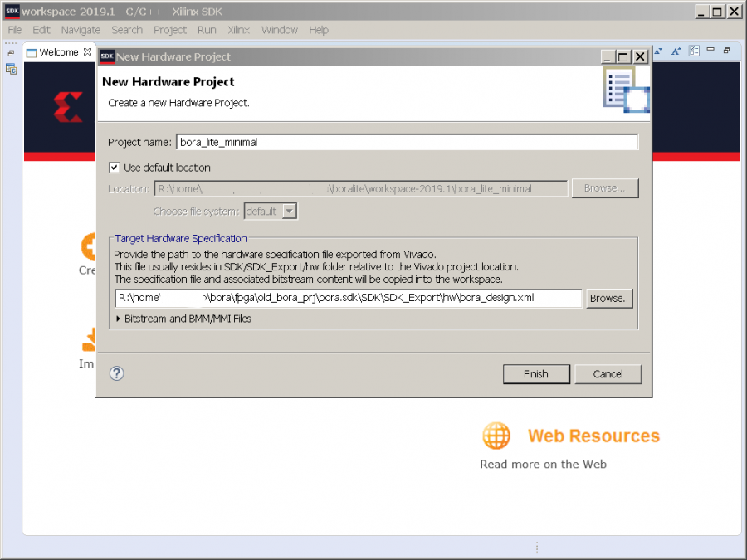Viewport: 747px width, 560px height.
Task: Click the Project name text field
Action: click(407, 142)
